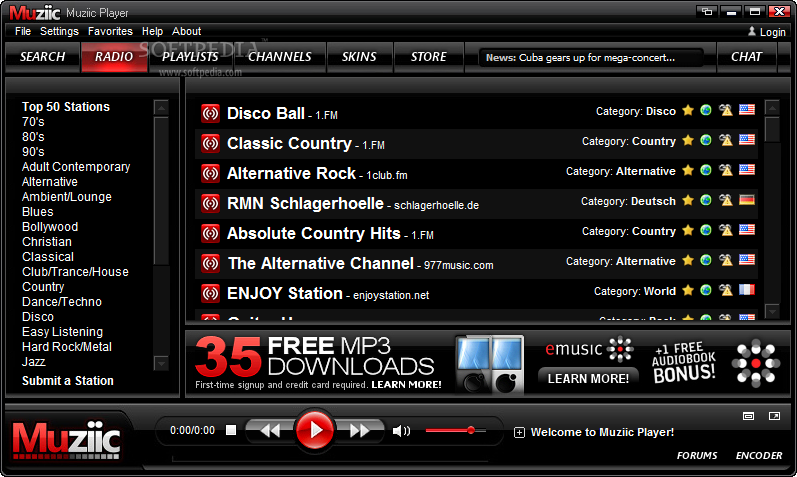797x477 pixels.
Task: Switch to compact player mode icon
Action: coord(749,416)
